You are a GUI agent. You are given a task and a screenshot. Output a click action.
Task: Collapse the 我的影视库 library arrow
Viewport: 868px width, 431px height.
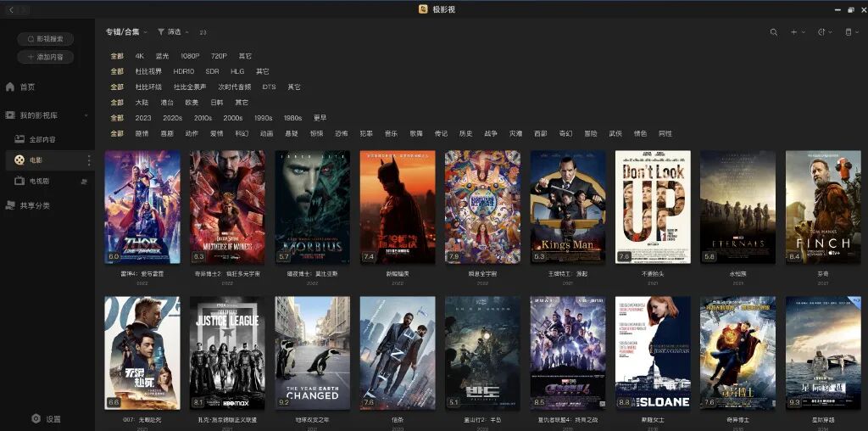tap(86, 115)
